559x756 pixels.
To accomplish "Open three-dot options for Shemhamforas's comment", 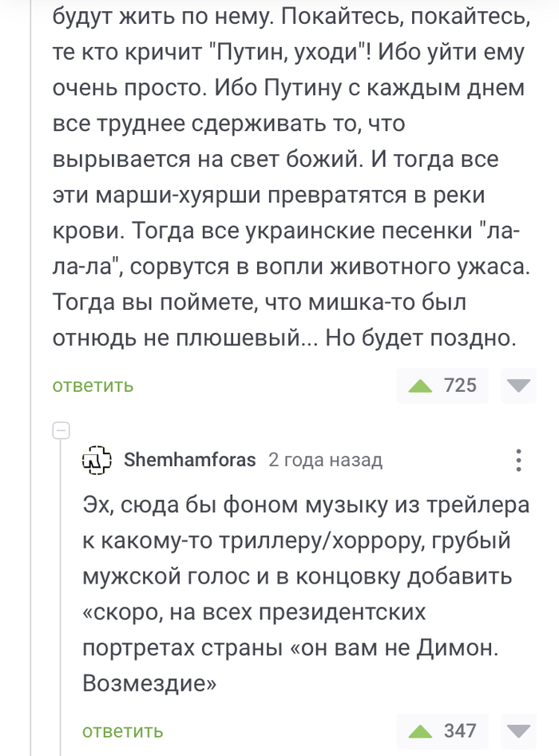I will coord(519,460).
